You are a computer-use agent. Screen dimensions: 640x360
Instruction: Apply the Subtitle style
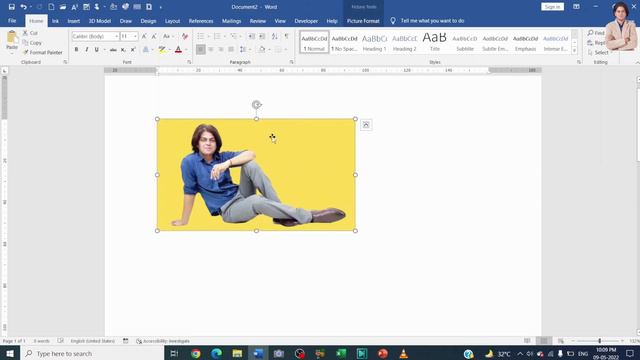(x=465, y=42)
